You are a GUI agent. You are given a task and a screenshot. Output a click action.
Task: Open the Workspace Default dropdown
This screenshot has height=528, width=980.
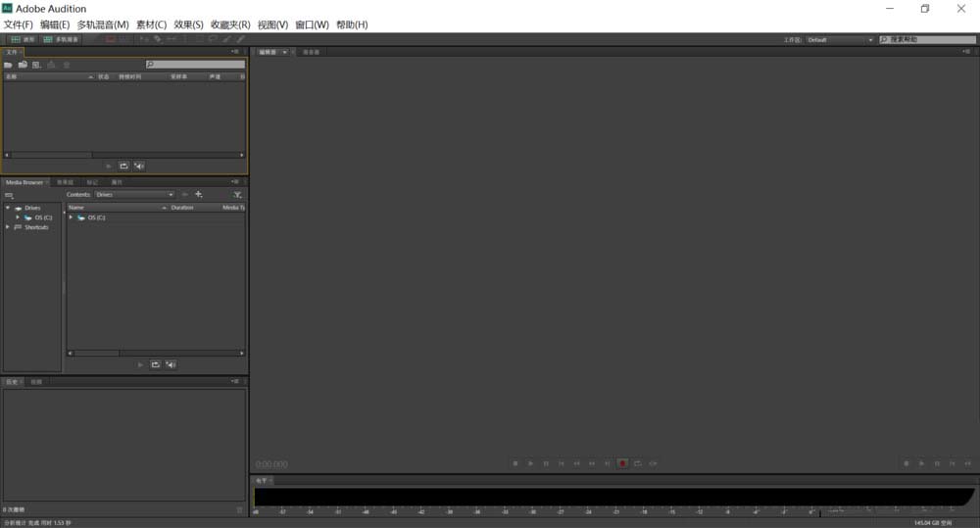(x=840, y=39)
